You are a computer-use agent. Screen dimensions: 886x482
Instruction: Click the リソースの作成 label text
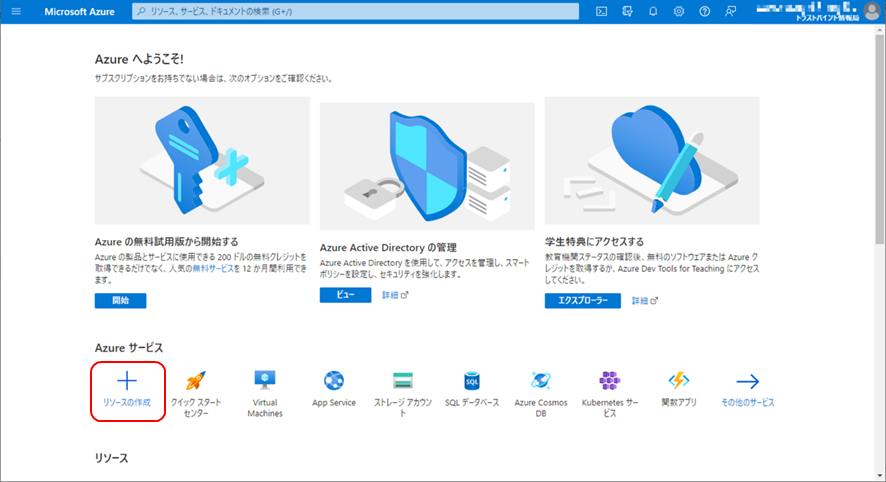[127, 402]
